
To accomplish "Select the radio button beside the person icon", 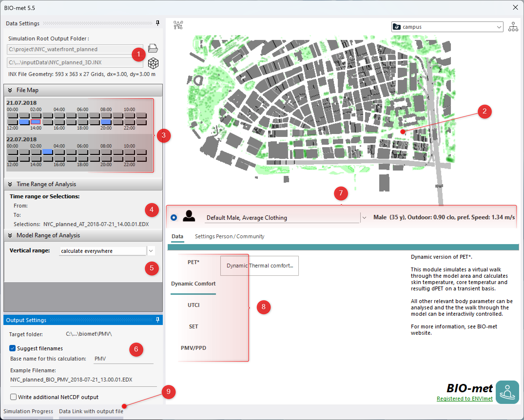I will point(174,217).
